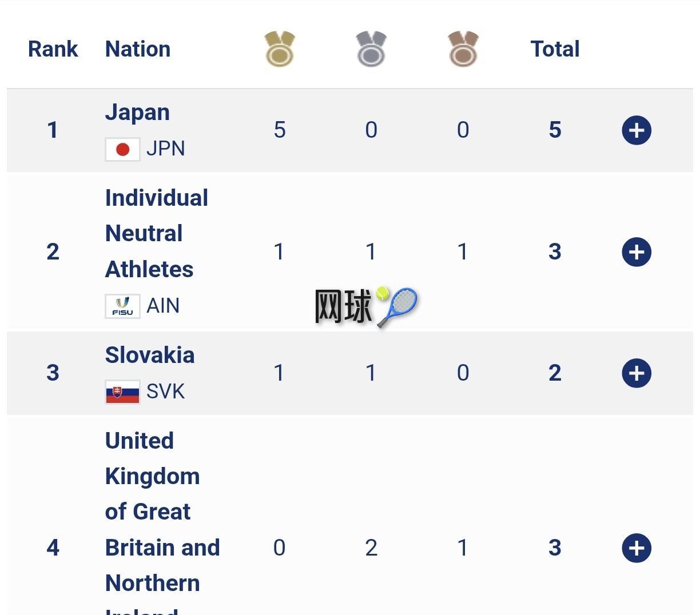Click the Slovakia flag icon

pos(122,392)
